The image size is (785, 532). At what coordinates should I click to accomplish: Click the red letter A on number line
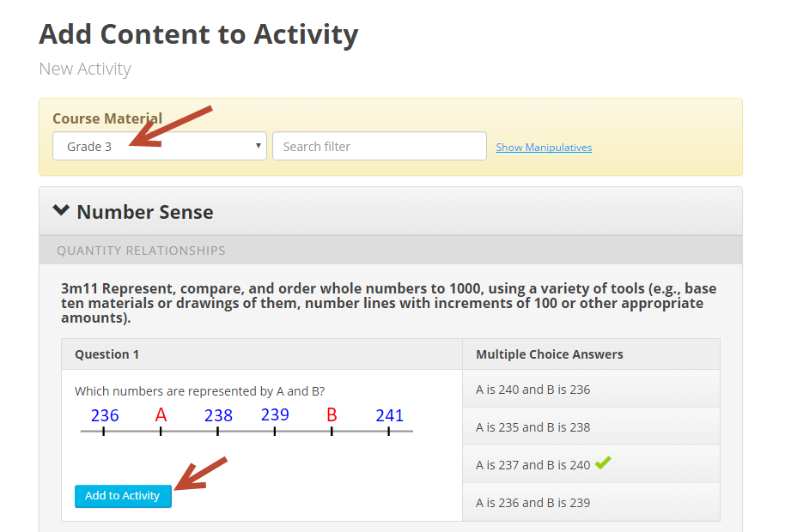tap(161, 414)
